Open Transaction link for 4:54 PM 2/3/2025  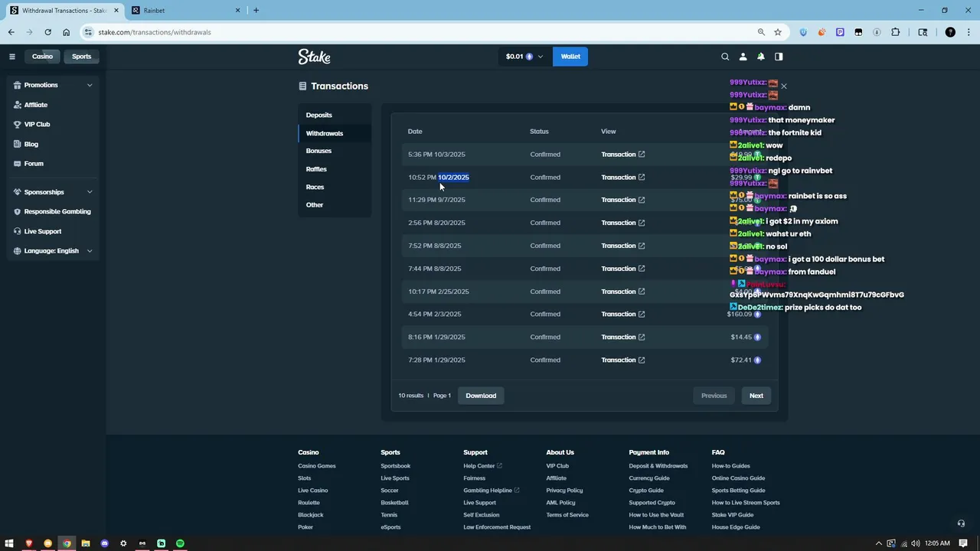(622, 314)
